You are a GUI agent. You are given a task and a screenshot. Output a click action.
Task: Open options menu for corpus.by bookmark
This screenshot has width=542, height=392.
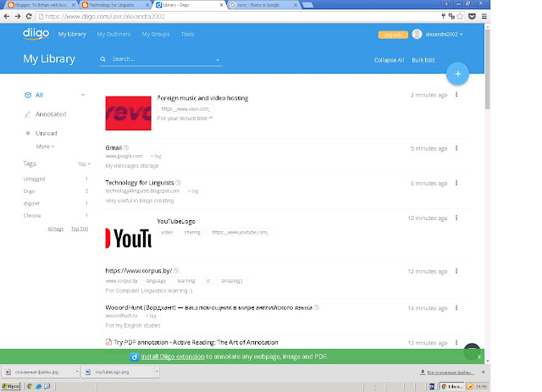(x=456, y=271)
